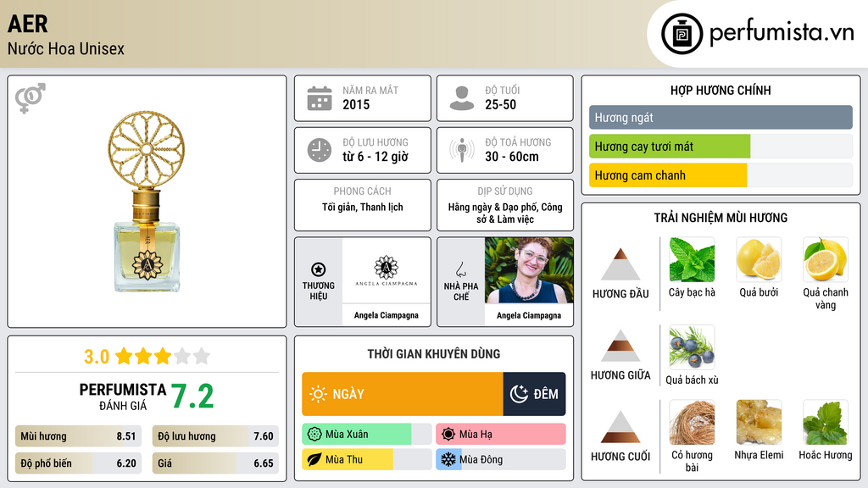
Task: Click the orange Ngày daytime segment
Action: [403, 394]
